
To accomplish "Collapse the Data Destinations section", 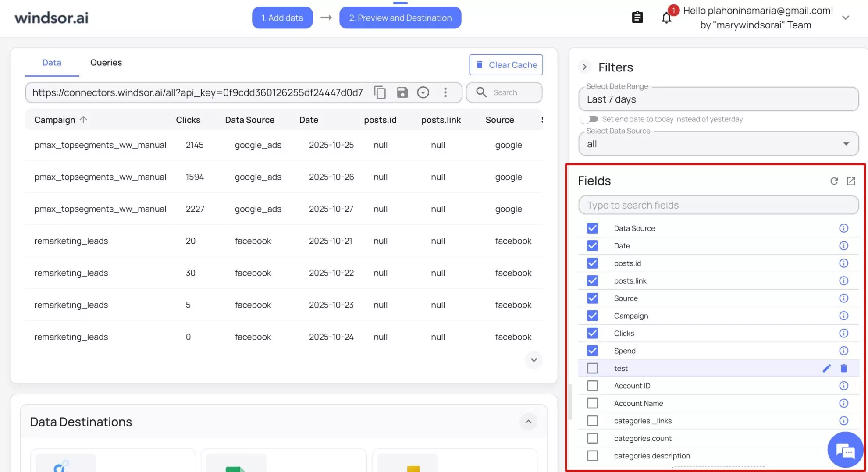I will click(x=528, y=422).
